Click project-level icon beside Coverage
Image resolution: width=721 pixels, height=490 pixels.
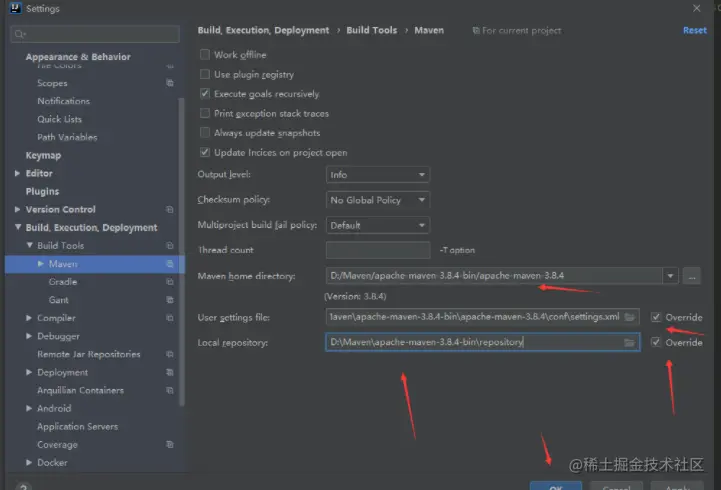170,444
